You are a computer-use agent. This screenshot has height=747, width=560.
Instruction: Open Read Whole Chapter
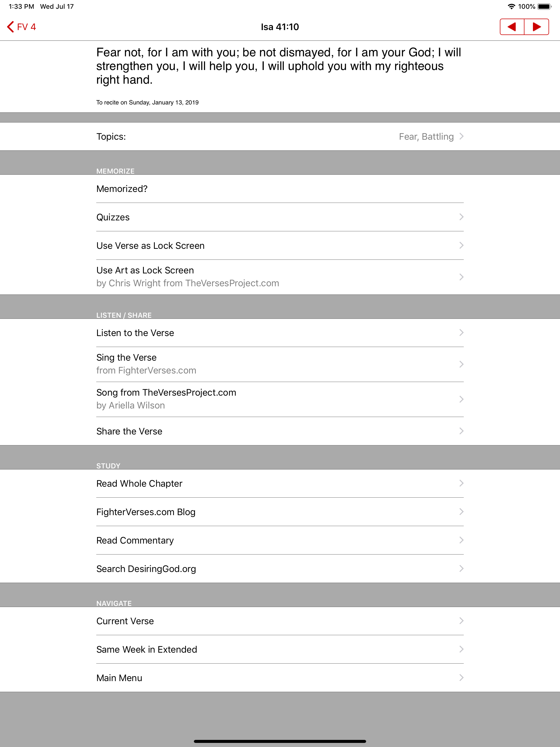[280, 483]
